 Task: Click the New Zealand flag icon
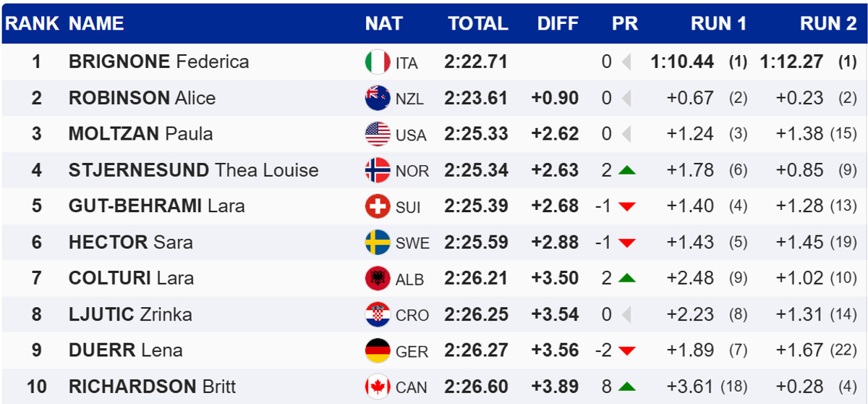pos(378,98)
